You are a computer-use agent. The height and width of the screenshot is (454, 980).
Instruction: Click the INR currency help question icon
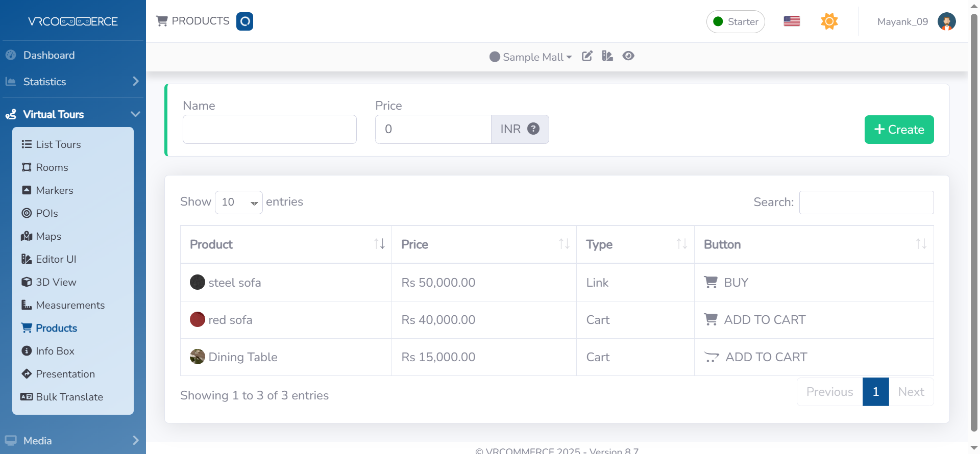click(533, 129)
